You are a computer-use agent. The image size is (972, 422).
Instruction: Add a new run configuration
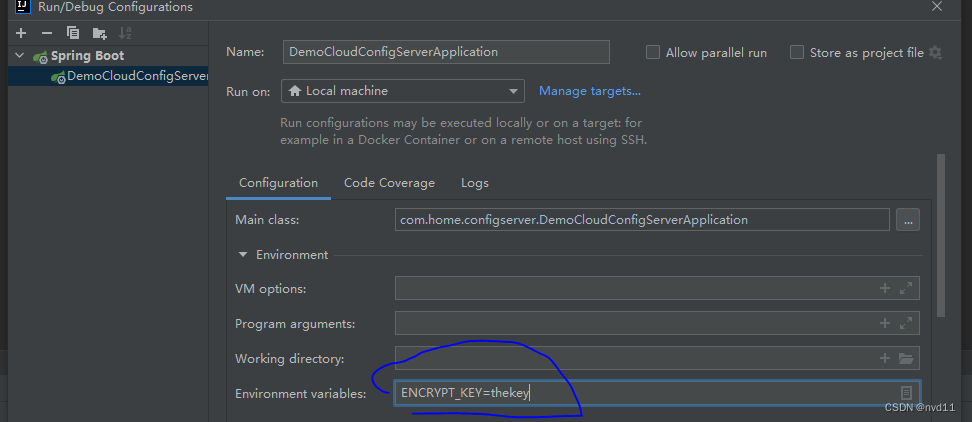[x=20, y=33]
